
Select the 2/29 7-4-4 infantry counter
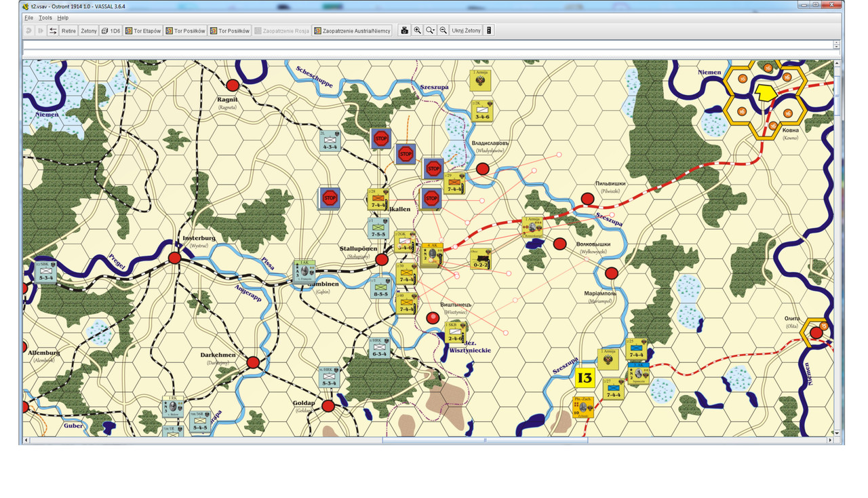[454, 183]
